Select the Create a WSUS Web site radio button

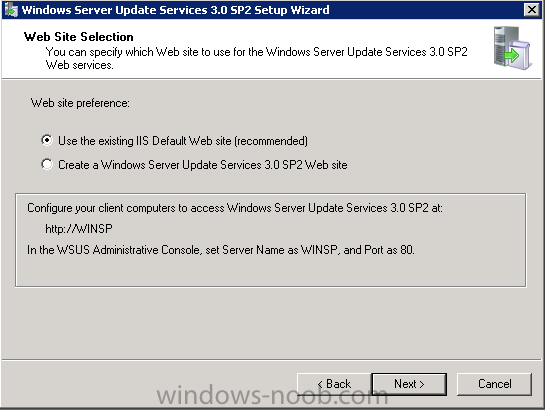coord(47,164)
